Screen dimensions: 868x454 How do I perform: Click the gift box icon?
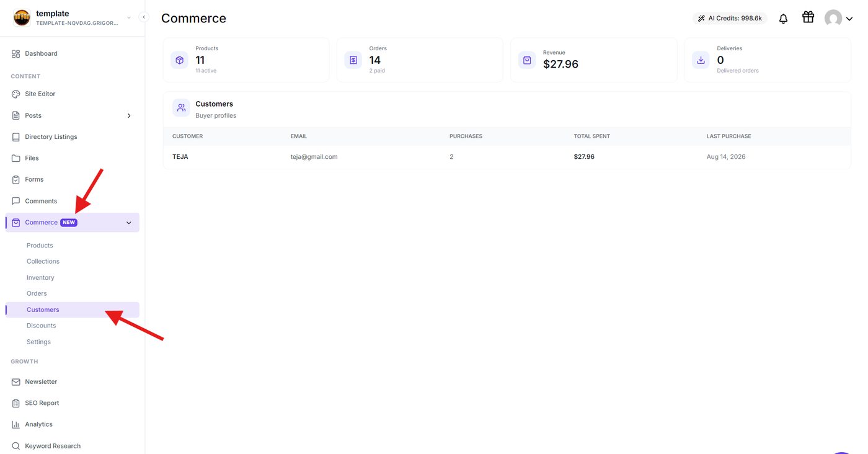pyautogui.click(x=808, y=17)
